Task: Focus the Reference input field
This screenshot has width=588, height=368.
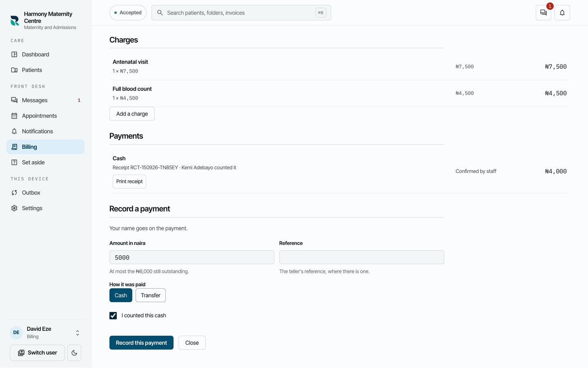Action: pos(362,257)
